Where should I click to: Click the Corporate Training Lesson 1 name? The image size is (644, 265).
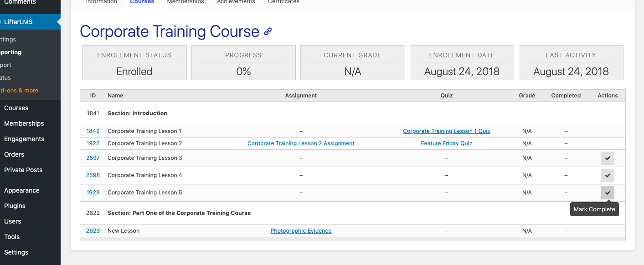point(144,131)
